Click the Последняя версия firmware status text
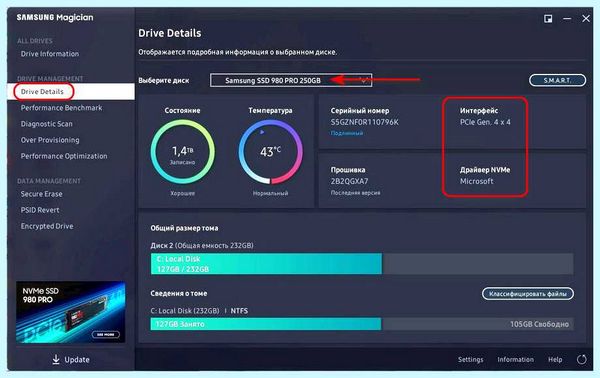The image size is (600, 378). click(355, 193)
